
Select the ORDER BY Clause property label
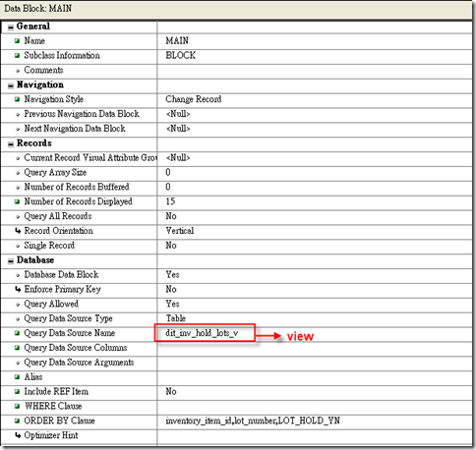59,421
